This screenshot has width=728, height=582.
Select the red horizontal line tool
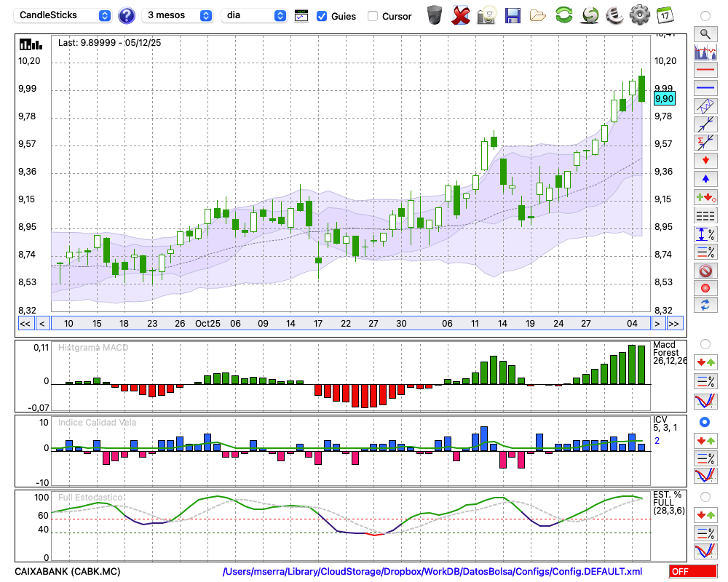point(705,70)
